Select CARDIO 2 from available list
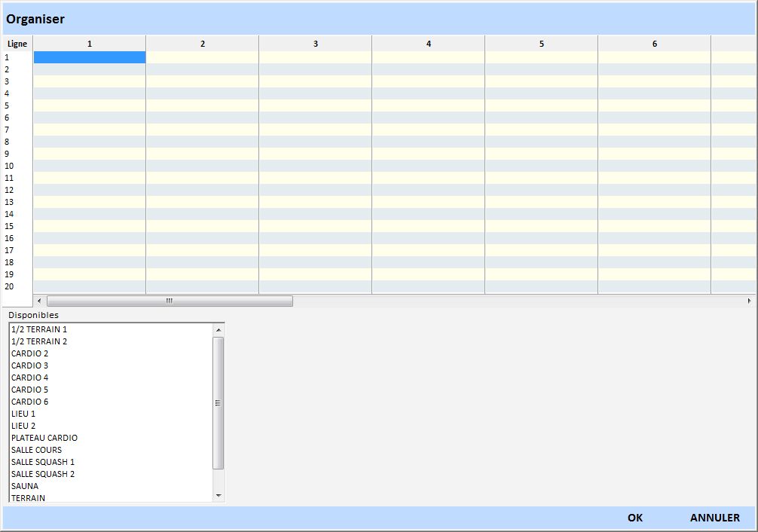758x532 pixels. point(30,353)
